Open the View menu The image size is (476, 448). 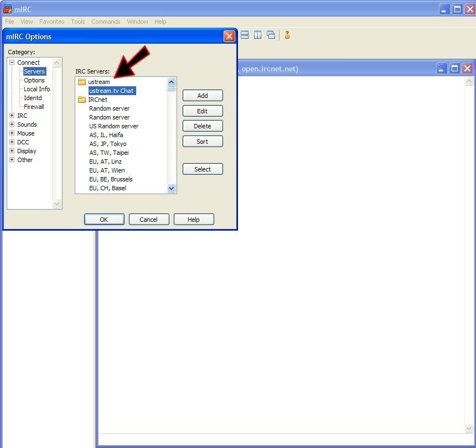pyautogui.click(x=27, y=22)
